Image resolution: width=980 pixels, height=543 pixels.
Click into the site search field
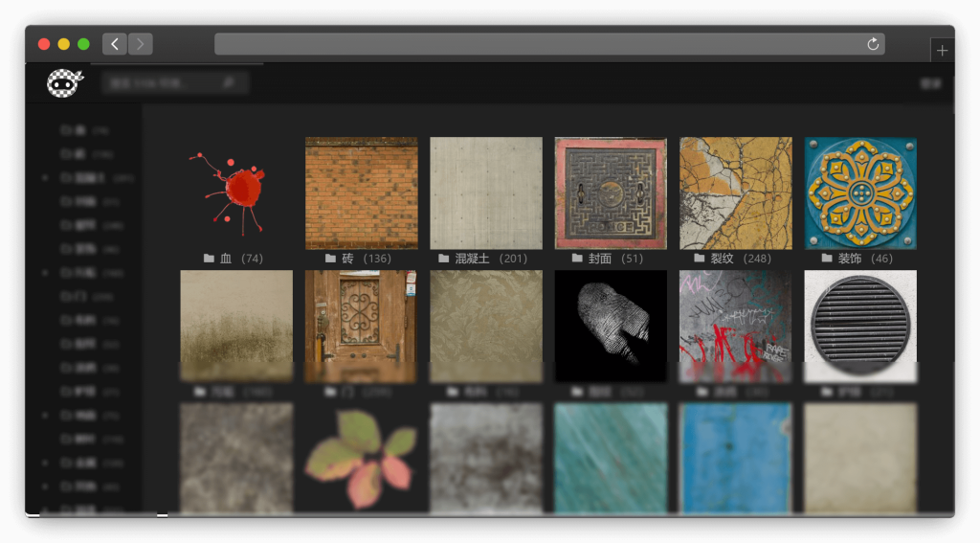tap(163, 83)
